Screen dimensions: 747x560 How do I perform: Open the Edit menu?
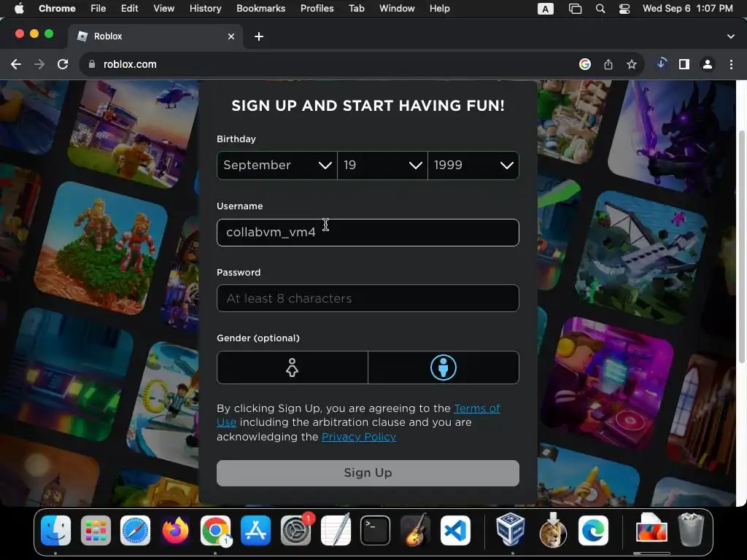pos(129,9)
